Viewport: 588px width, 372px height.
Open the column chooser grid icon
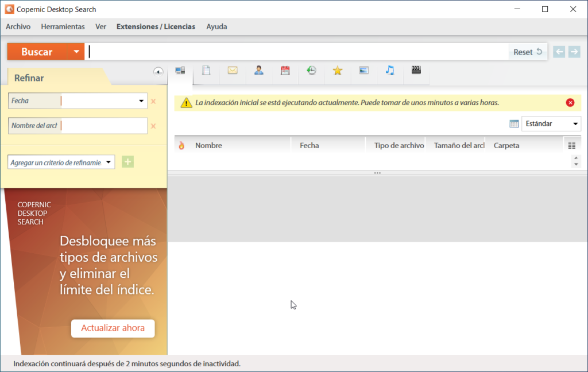click(x=571, y=145)
